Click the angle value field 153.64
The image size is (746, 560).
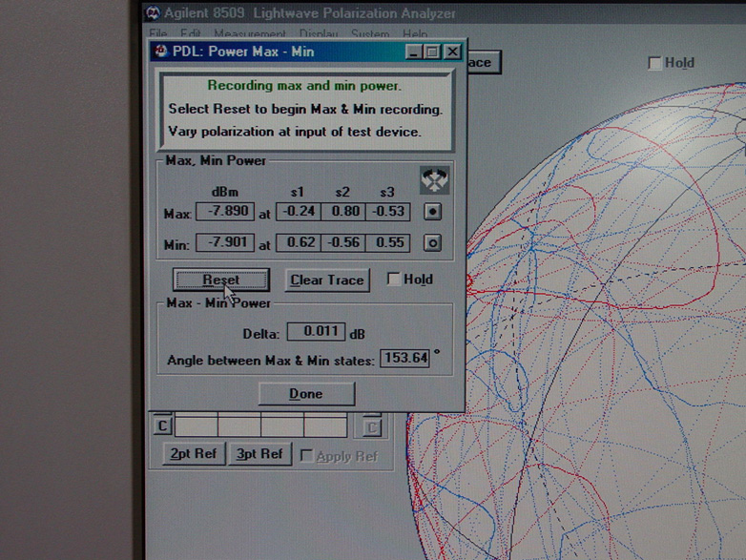point(404,359)
